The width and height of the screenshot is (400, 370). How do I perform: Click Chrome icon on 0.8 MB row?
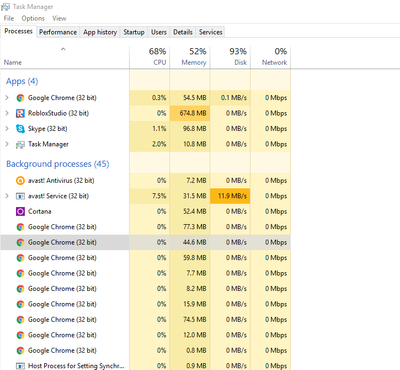pos(20,351)
